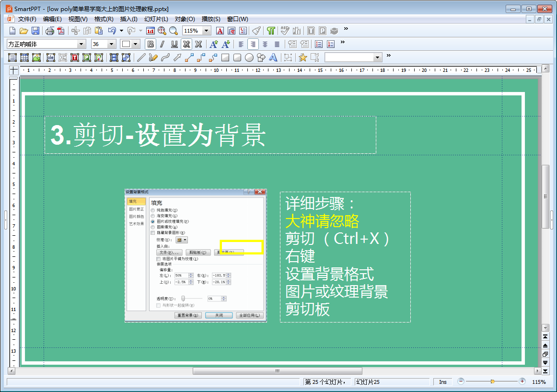Open the 播放(S) menu

coord(211,19)
